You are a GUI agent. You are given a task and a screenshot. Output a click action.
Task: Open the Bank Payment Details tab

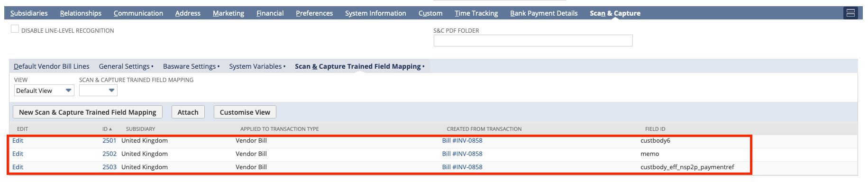tap(544, 13)
